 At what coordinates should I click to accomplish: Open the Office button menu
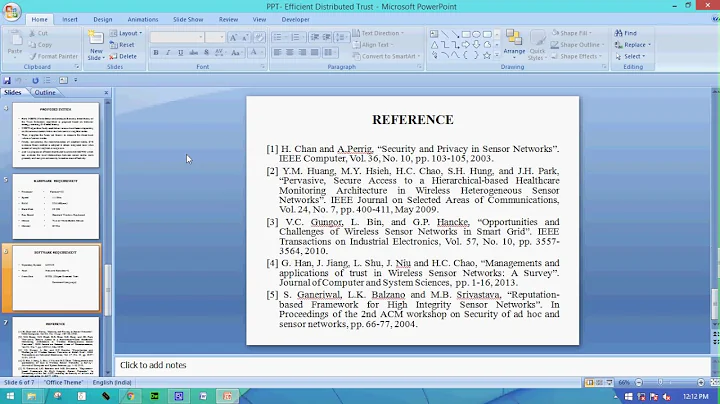pyautogui.click(x=11, y=12)
